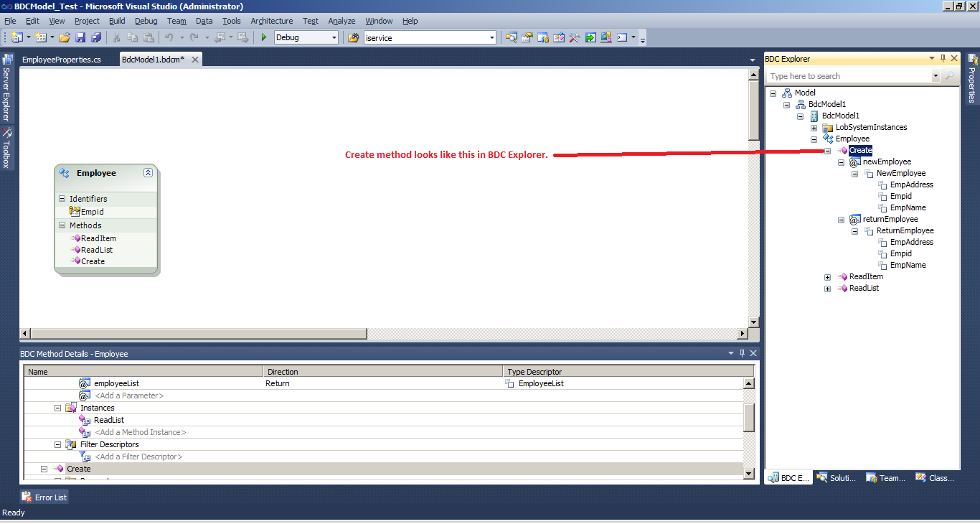Collapse the Model root node in BDC Explorer
The width and height of the screenshot is (980, 524).
click(773, 93)
